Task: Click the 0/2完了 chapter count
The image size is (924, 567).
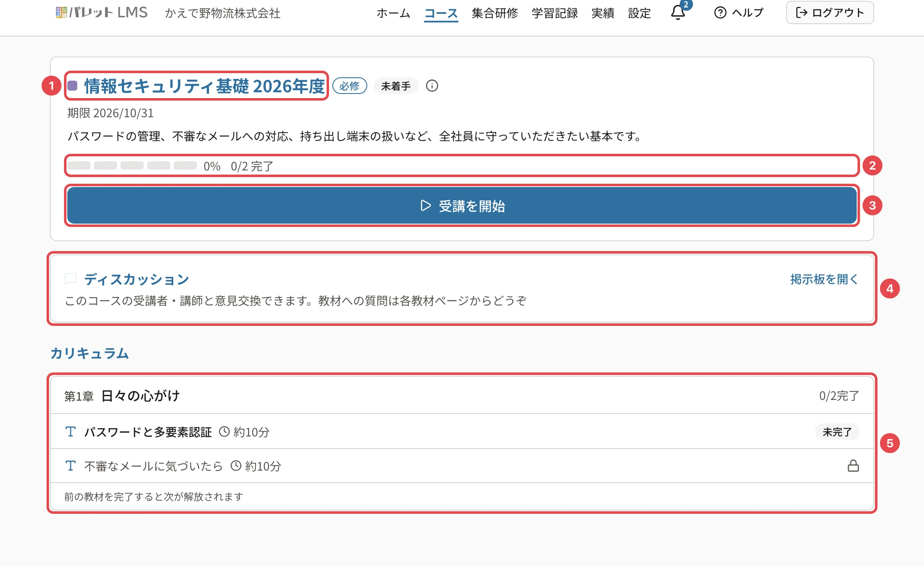Action: pos(839,396)
